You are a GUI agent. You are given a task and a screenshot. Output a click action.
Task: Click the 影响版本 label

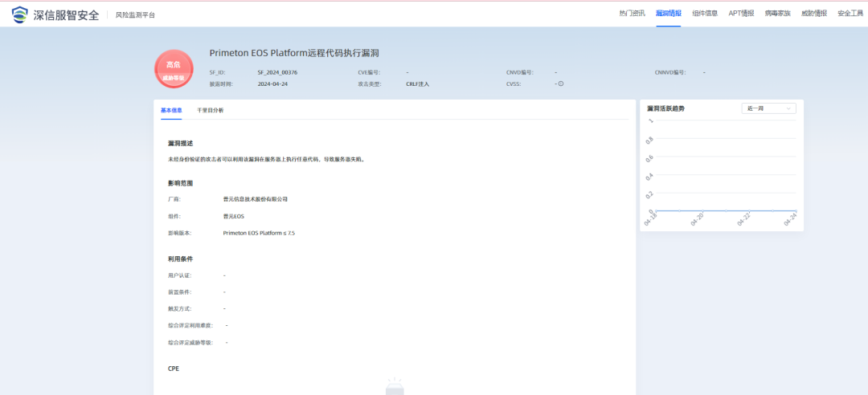pos(180,234)
